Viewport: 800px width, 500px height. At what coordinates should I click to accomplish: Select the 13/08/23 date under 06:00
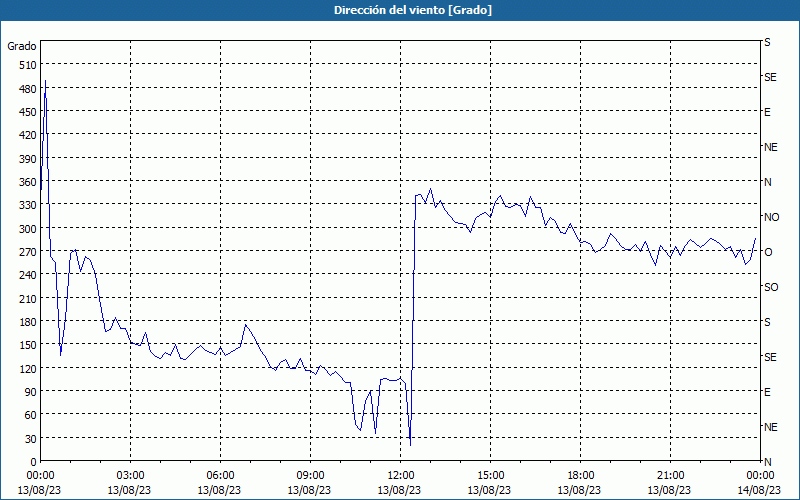pos(219,490)
